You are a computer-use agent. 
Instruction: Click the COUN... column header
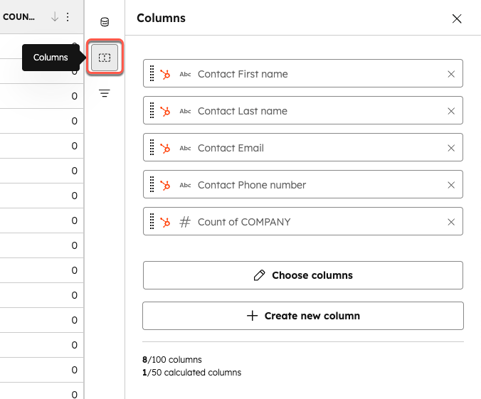(19, 17)
